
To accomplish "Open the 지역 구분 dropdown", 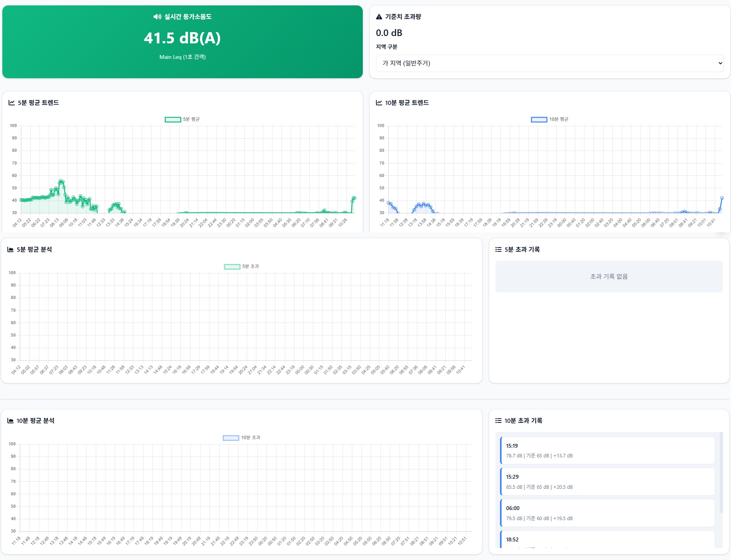I will tap(550, 63).
